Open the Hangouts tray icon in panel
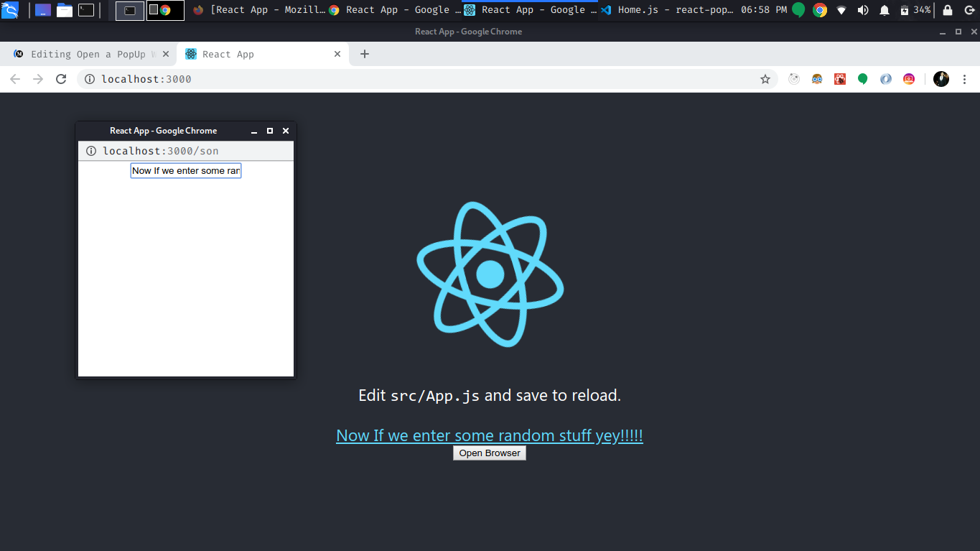Screen dimensions: 980x551 (x=798, y=10)
